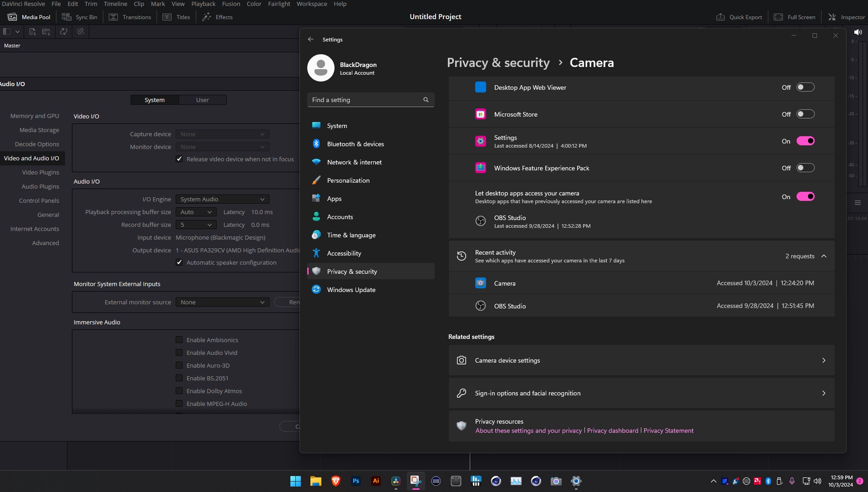
Task: Select Memory and GPU preferences
Action: [x=35, y=116]
